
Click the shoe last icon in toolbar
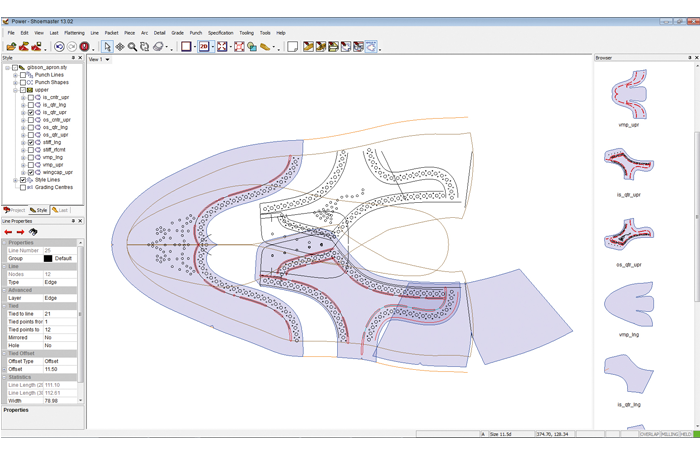tap(265, 46)
